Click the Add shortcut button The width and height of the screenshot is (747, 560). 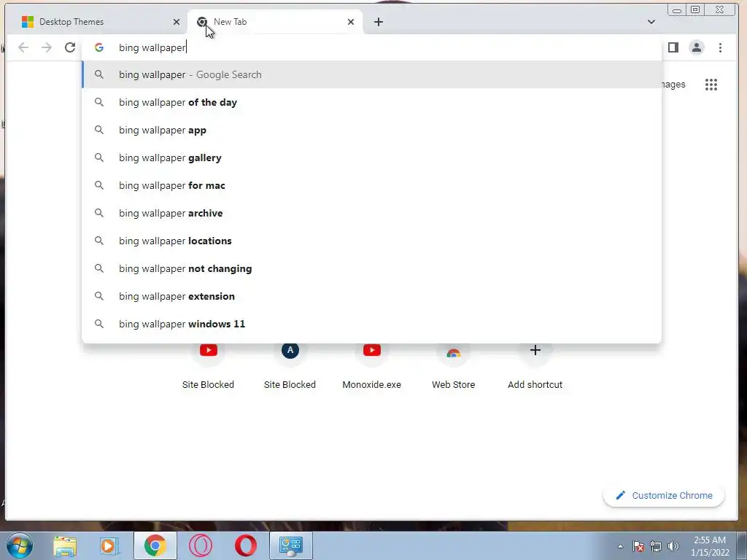(535, 366)
